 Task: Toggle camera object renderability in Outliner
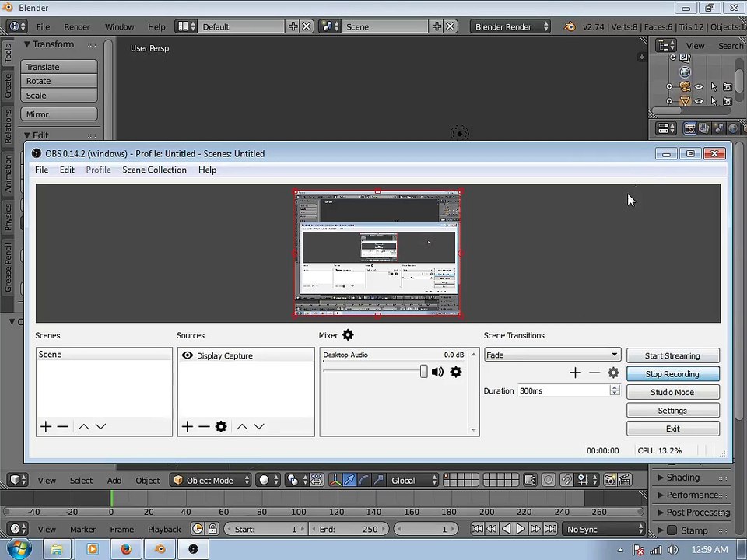[728, 87]
